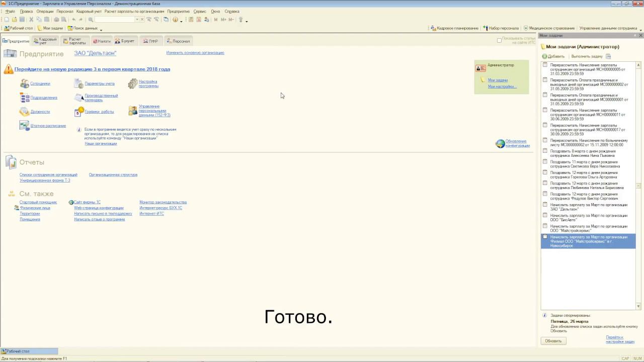
Task: Click the task list settings icon beside Выполнить задачу
Action: pos(608,56)
